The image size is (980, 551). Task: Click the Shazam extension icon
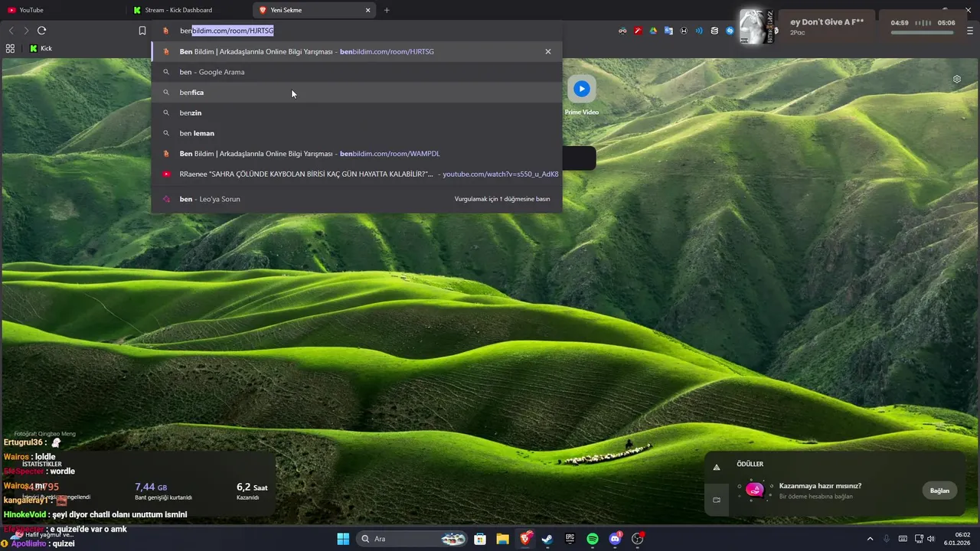click(x=730, y=31)
